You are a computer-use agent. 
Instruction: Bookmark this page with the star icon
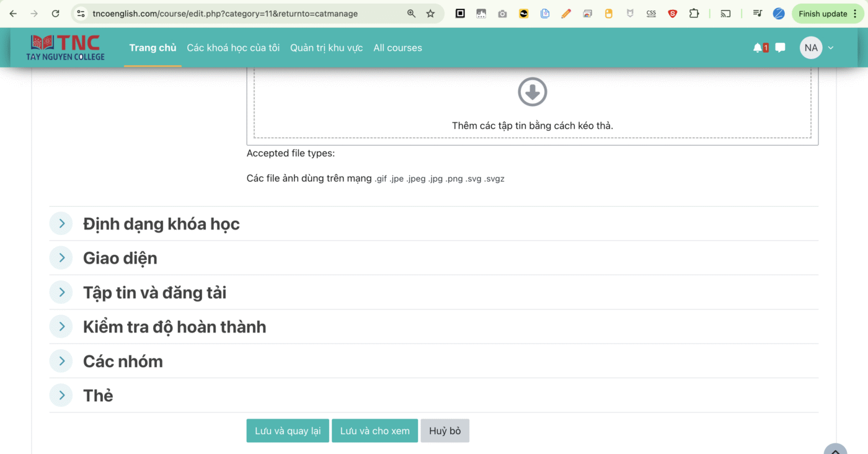[x=430, y=14]
